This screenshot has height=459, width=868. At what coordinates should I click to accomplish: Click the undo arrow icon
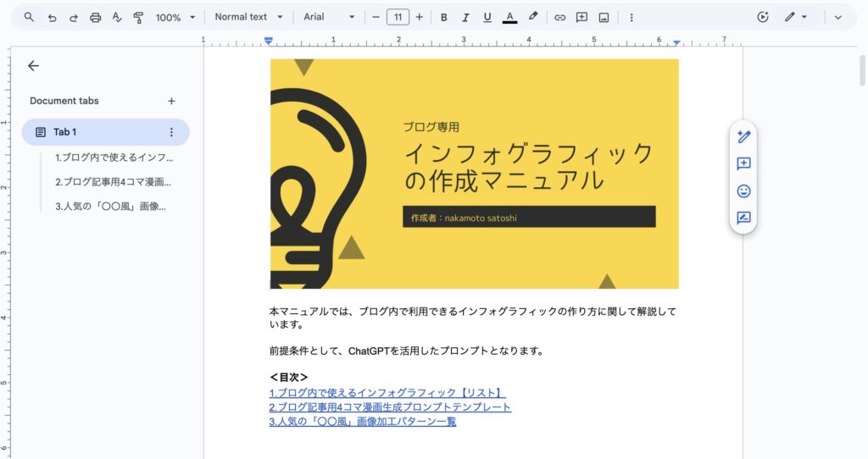tap(52, 17)
